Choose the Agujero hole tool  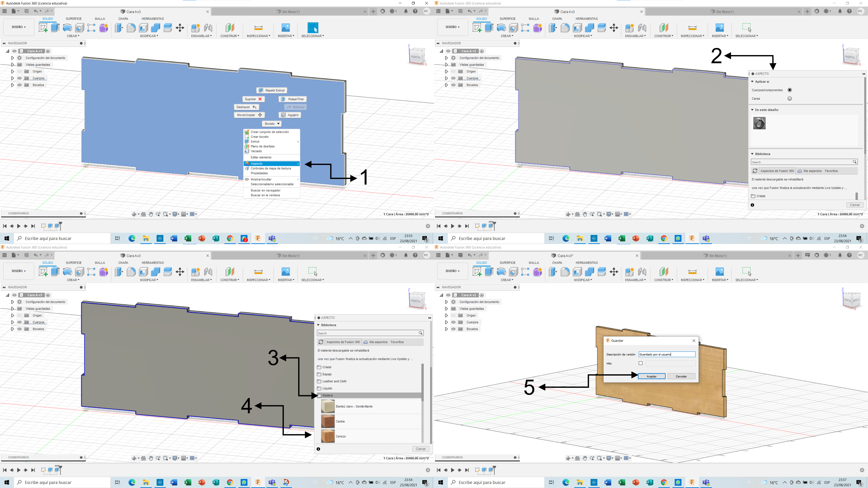point(290,115)
